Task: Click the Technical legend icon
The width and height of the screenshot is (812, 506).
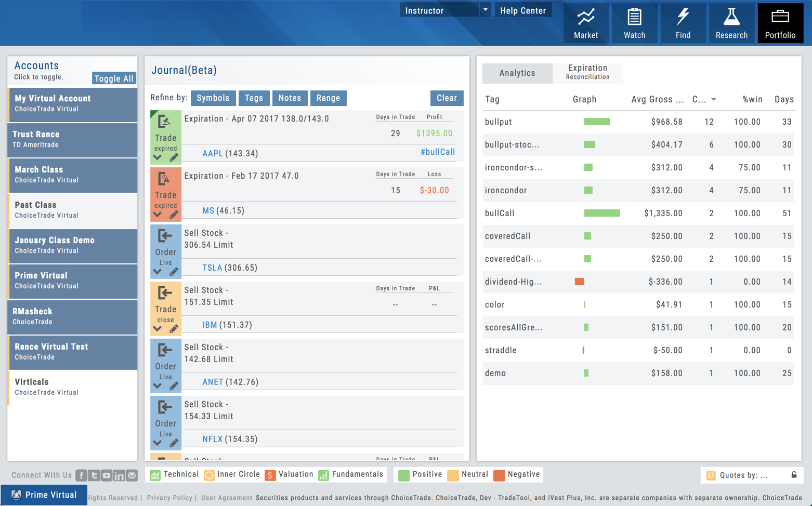Action: (x=155, y=475)
